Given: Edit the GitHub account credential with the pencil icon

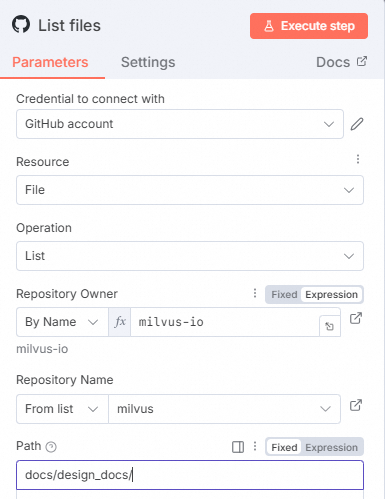Looking at the screenshot, I should [357, 124].
